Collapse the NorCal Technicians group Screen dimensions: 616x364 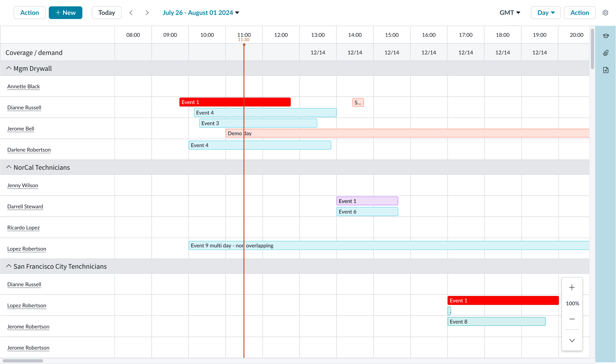pos(9,167)
